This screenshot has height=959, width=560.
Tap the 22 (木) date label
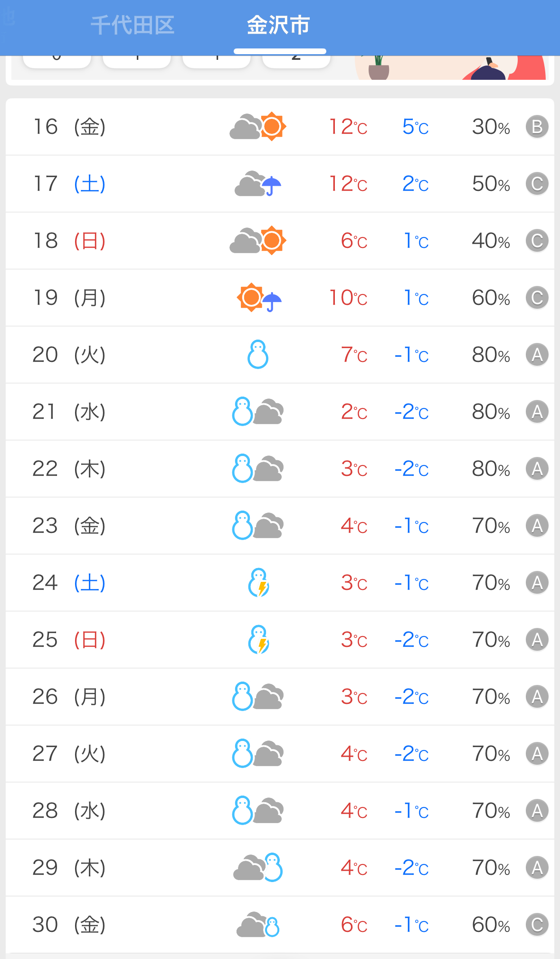[69, 469]
